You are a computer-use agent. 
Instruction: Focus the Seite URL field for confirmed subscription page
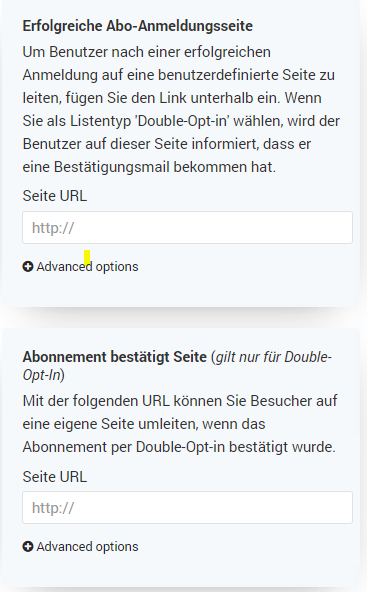187,507
